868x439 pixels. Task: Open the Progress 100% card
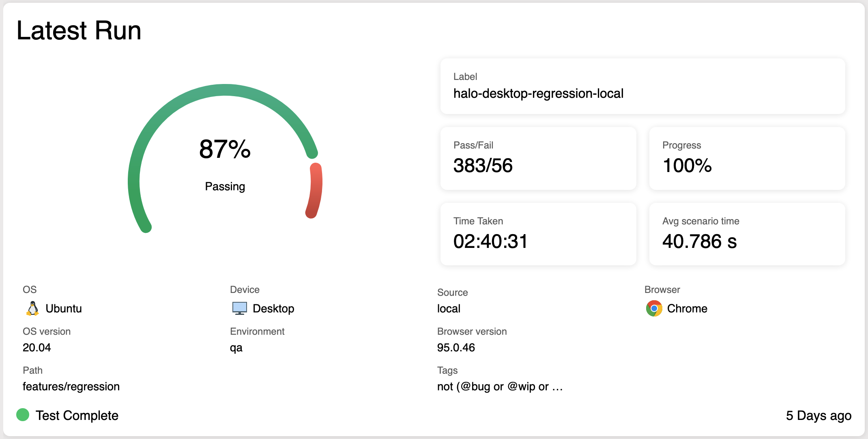[x=747, y=158]
